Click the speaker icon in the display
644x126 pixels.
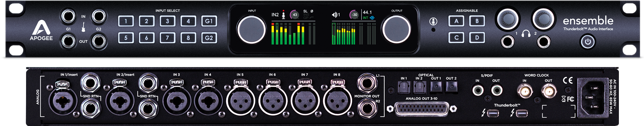click(x=334, y=15)
